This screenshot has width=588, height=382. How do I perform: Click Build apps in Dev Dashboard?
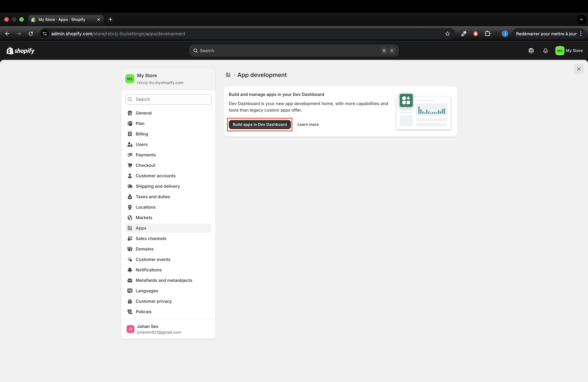click(x=259, y=125)
